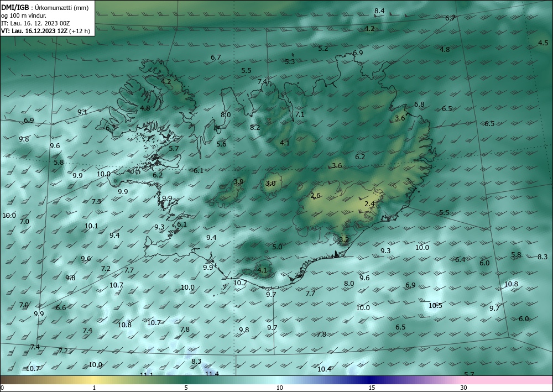Click the 10.5 value label
Screen dimensions: 553x392
pyautogui.click(x=435, y=306)
